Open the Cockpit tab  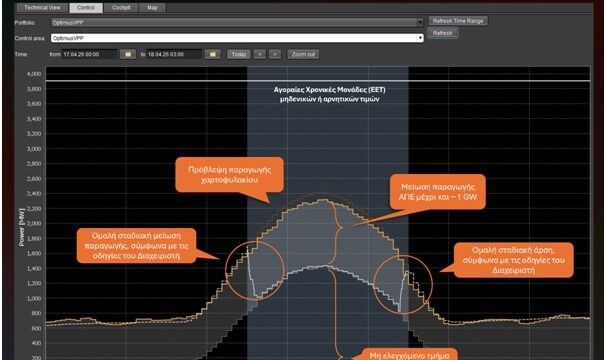(121, 7)
